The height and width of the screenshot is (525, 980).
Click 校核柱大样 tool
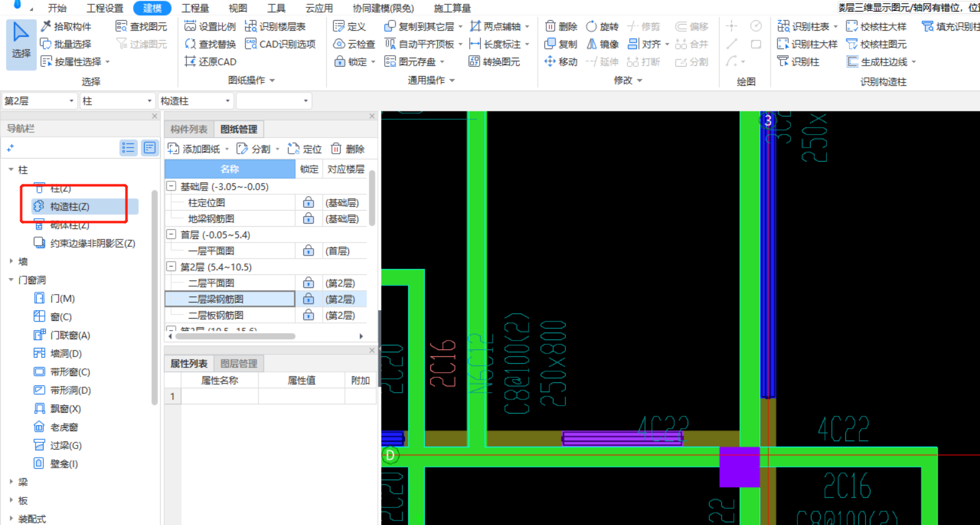(x=876, y=26)
